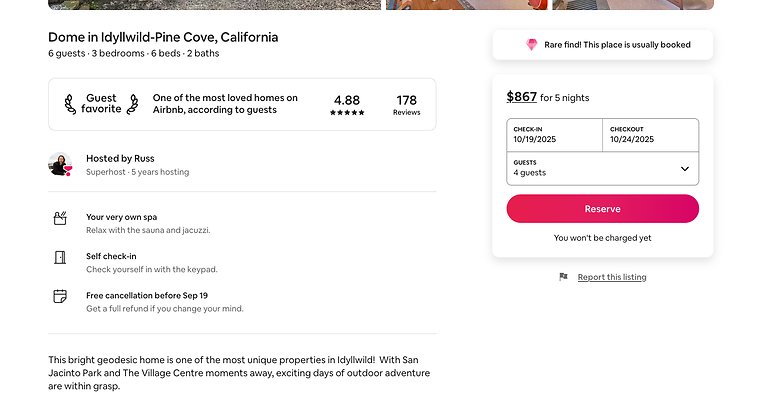The width and height of the screenshot is (767, 400).
Task: Click the report flag icon
Action: 564,277
